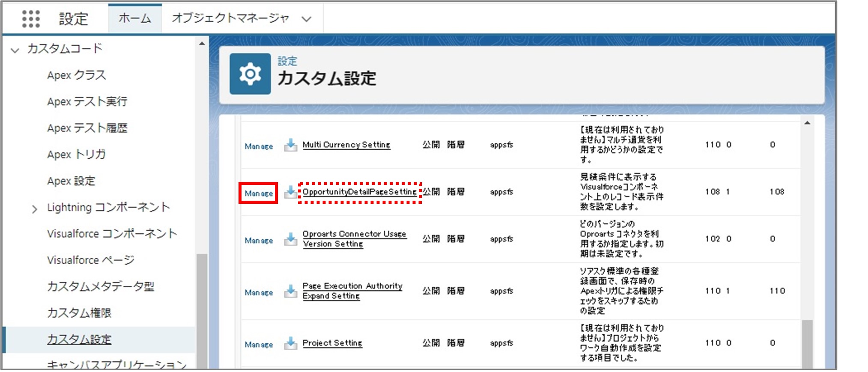
Task: Click the カスタム設定 page heading
Action: pyautogui.click(x=327, y=79)
